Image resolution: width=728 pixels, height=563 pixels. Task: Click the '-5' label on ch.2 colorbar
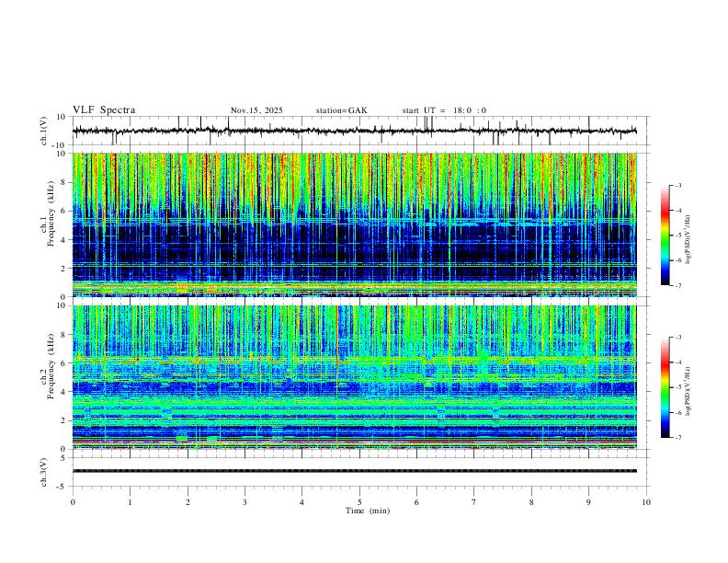pyautogui.click(x=677, y=387)
